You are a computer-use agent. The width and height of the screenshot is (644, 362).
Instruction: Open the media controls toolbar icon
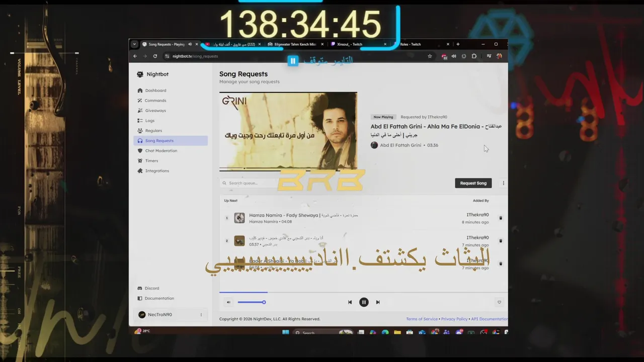point(489,56)
